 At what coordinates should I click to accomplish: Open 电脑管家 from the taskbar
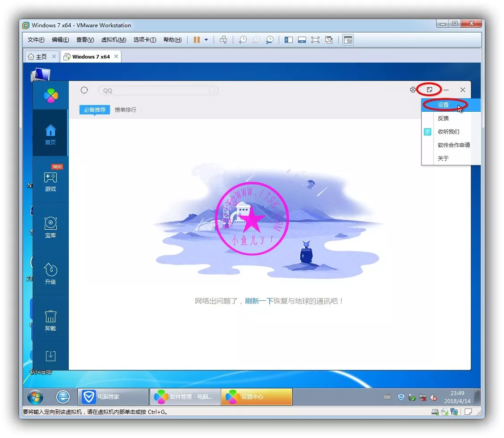(x=113, y=396)
